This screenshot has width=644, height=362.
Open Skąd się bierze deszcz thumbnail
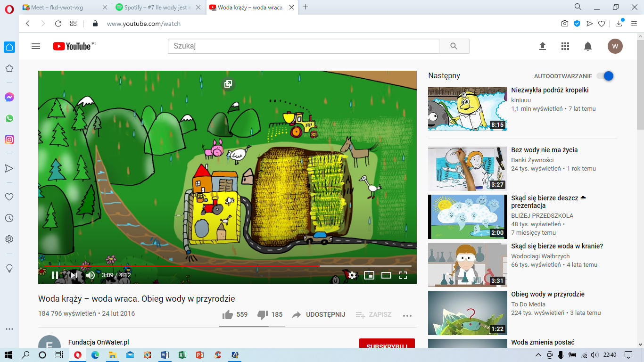coord(468,217)
